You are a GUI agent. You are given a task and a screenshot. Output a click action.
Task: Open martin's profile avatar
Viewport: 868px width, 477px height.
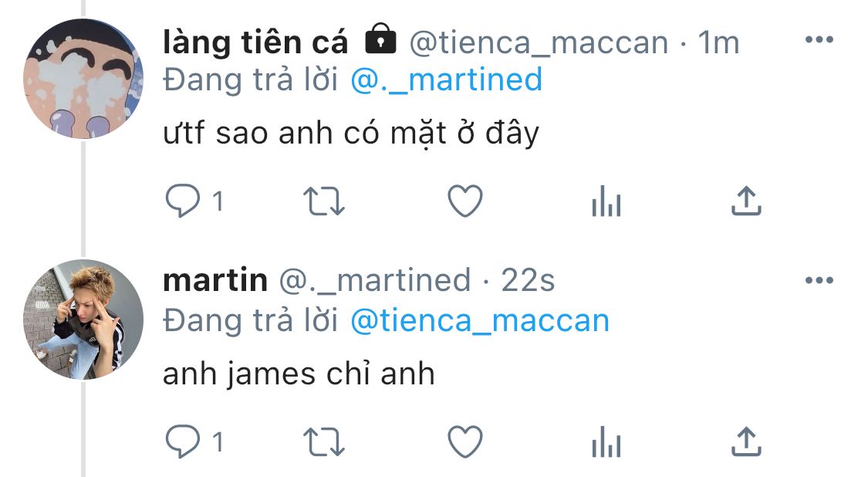(x=84, y=319)
